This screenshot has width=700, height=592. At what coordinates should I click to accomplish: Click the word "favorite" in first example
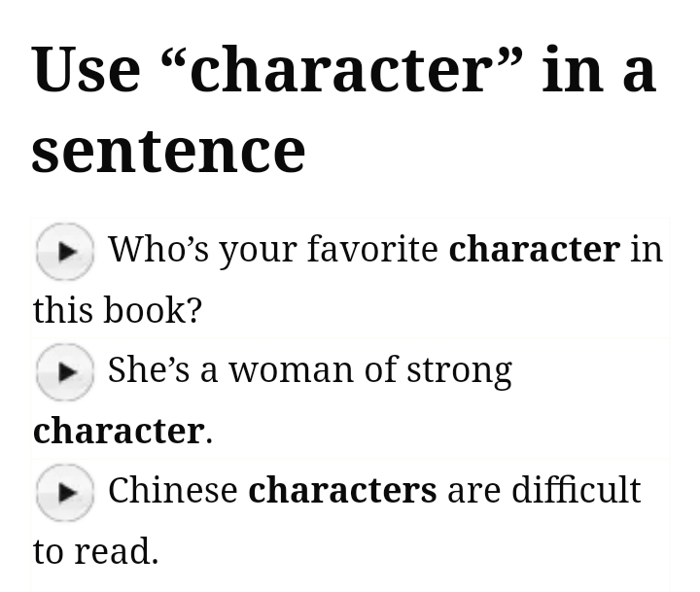[372, 250]
